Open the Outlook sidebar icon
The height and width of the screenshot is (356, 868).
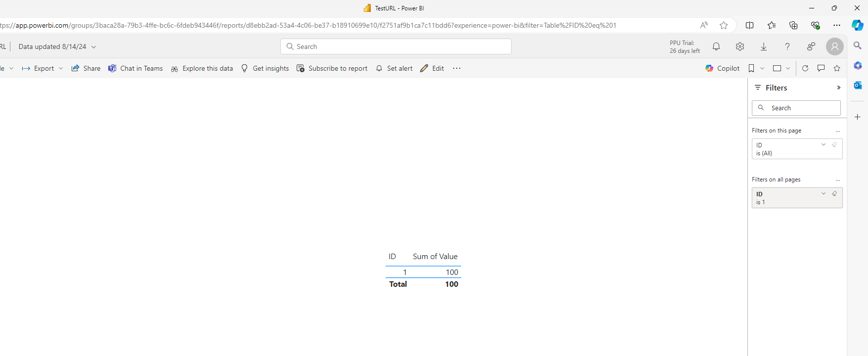coord(858,85)
